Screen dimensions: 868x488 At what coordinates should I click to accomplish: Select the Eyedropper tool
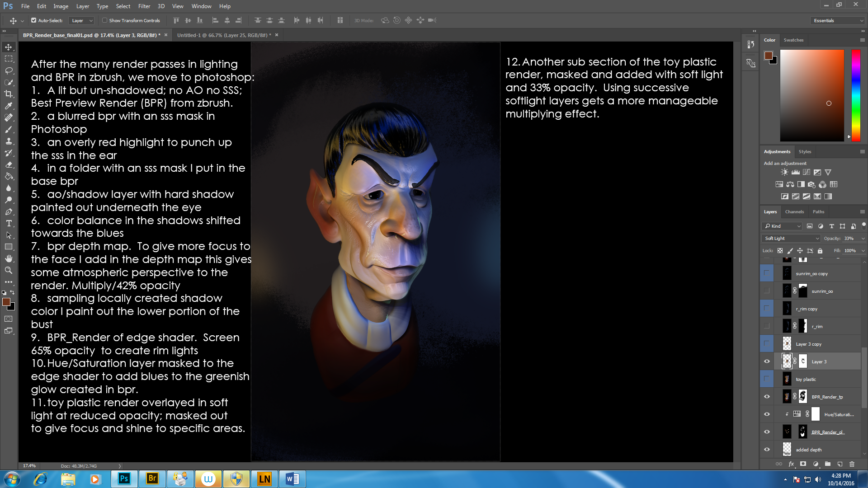pos(9,106)
